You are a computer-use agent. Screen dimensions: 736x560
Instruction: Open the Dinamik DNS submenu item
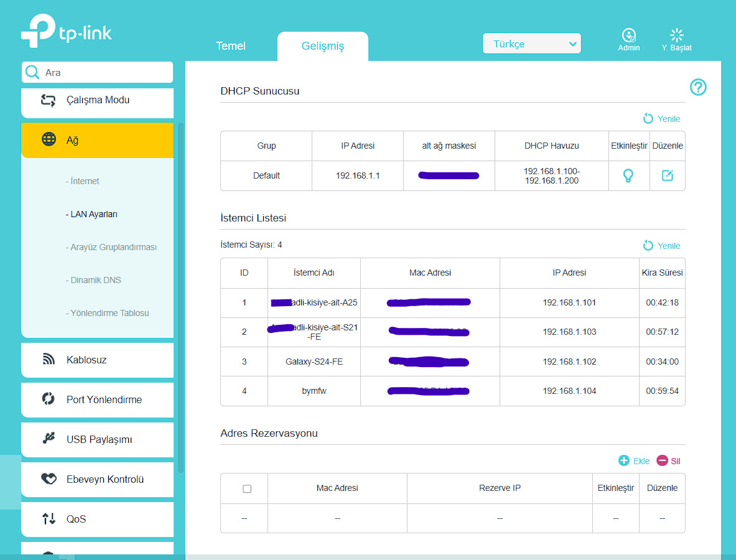[93, 280]
